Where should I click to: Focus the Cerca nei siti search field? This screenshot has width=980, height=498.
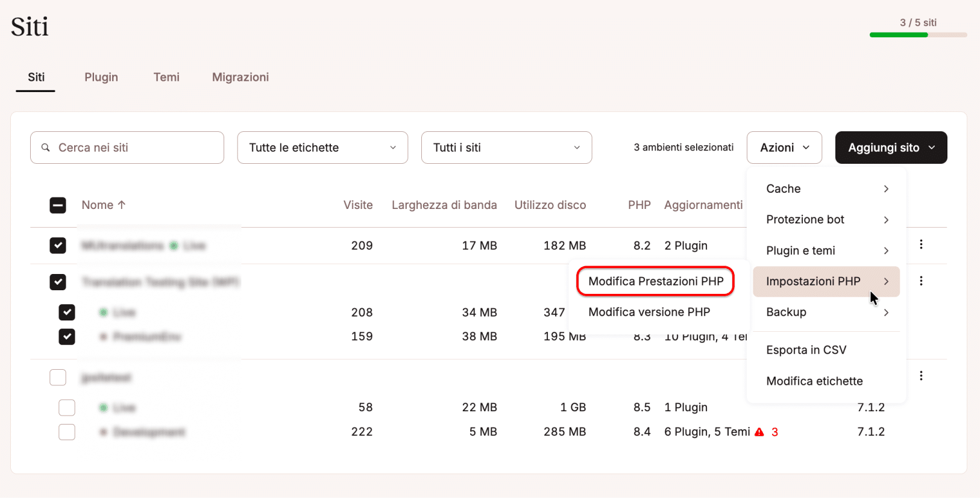pyautogui.click(x=127, y=148)
